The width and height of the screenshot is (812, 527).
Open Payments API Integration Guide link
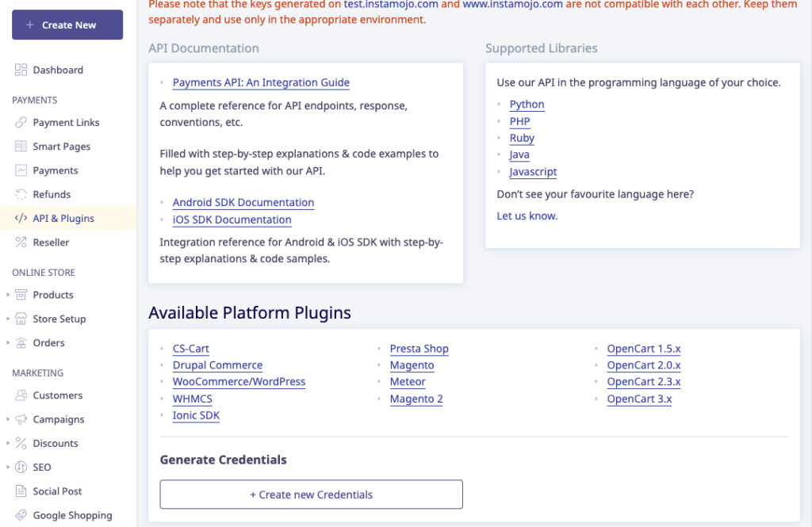(x=261, y=82)
